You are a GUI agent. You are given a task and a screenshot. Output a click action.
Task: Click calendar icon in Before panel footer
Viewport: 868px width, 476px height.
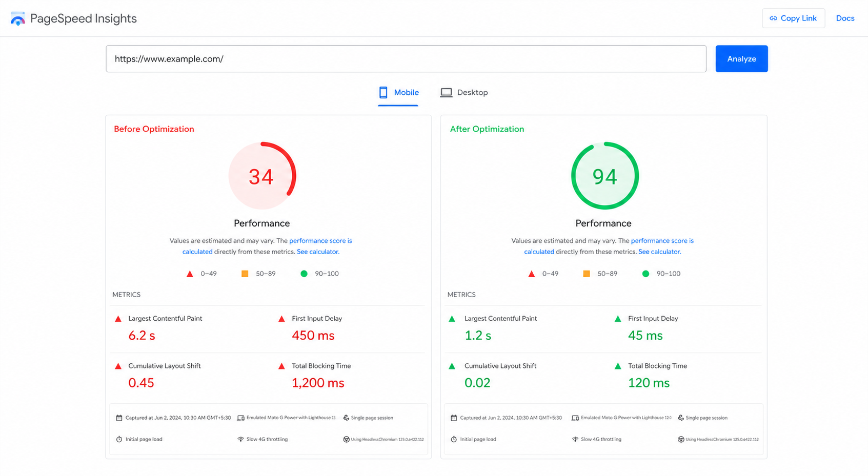point(119,418)
